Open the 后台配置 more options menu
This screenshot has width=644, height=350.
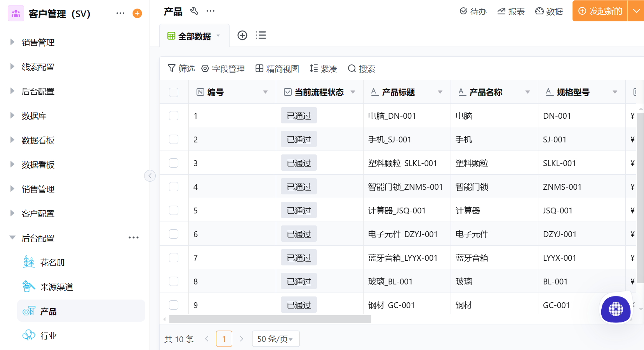pyautogui.click(x=133, y=237)
